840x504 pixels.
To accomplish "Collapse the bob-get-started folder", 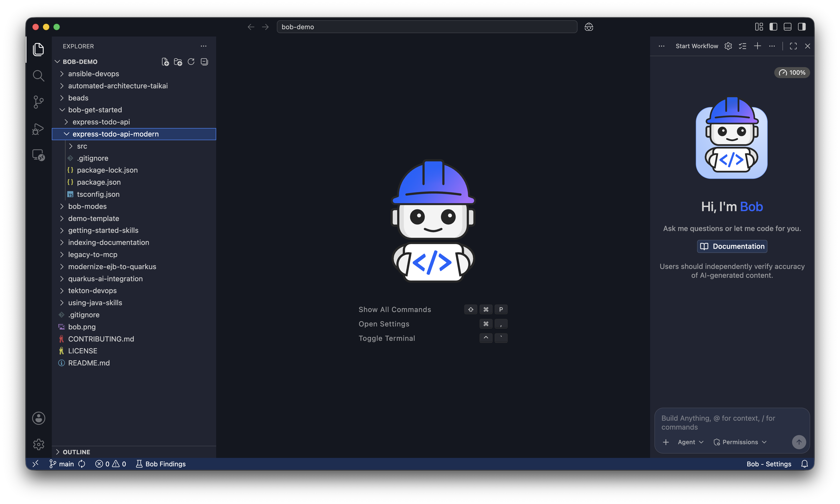I will 134,110.
